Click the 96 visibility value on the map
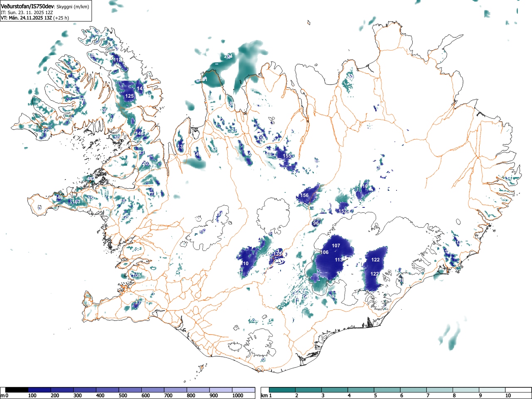 [x=316, y=223]
